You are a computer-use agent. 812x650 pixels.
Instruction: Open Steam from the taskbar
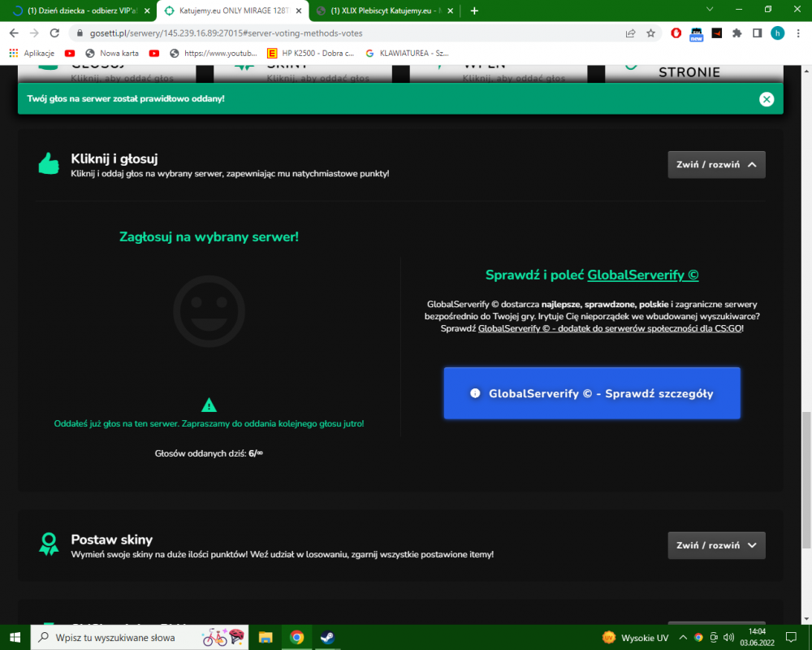click(x=327, y=637)
